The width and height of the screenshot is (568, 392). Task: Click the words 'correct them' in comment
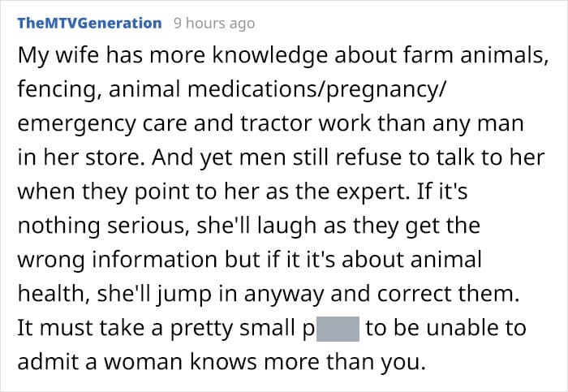click(449, 294)
